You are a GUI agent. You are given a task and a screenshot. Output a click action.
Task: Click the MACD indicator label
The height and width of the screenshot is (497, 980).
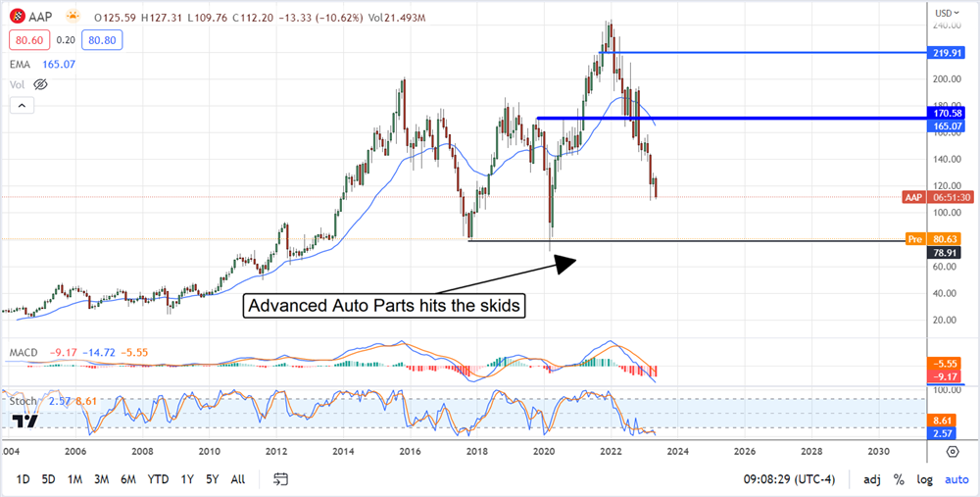(22, 353)
